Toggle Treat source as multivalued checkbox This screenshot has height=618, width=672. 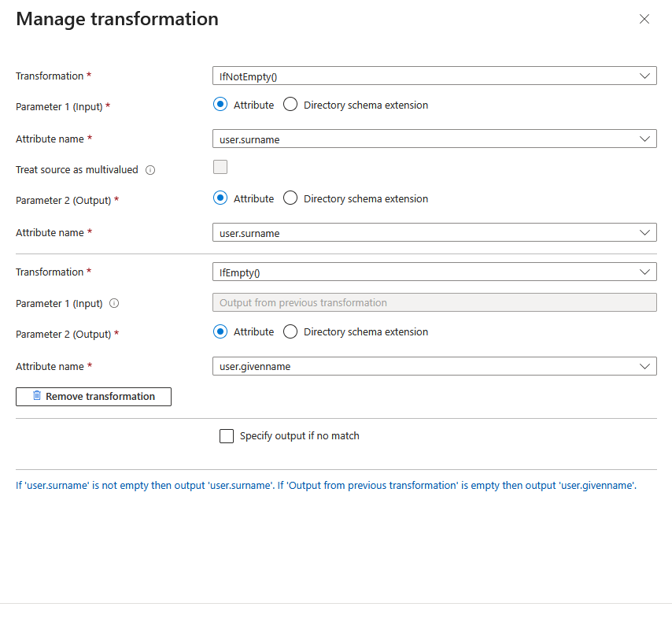pos(220,167)
